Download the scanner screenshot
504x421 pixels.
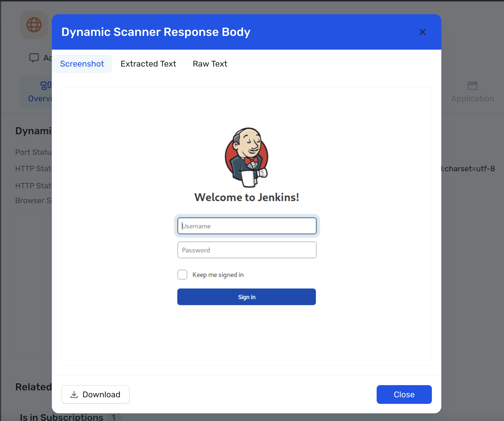pos(96,394)
